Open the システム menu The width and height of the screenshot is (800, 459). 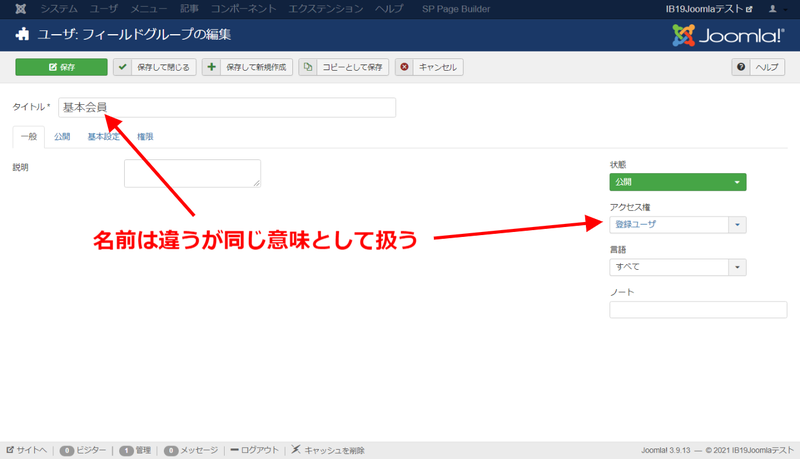[x=59, y=9]
